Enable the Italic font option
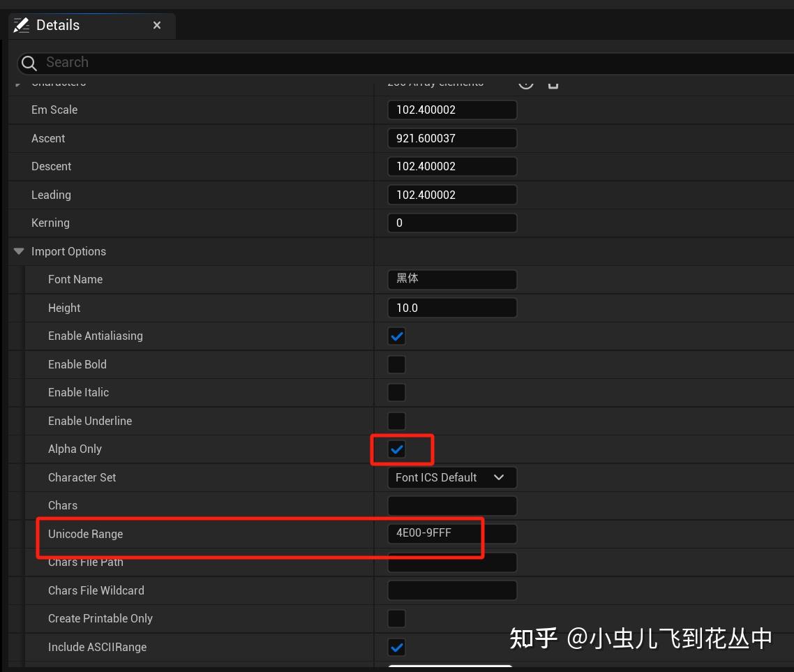 [396, 392]
